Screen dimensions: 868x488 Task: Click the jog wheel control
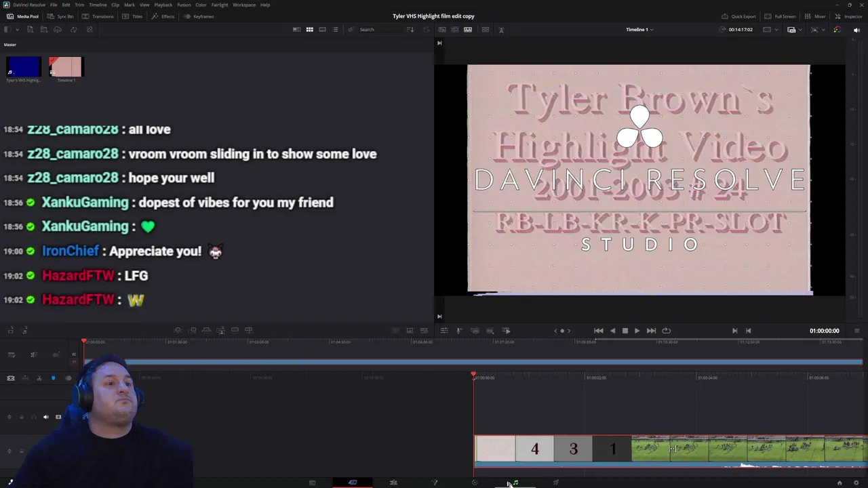click(x=562, y=331)
